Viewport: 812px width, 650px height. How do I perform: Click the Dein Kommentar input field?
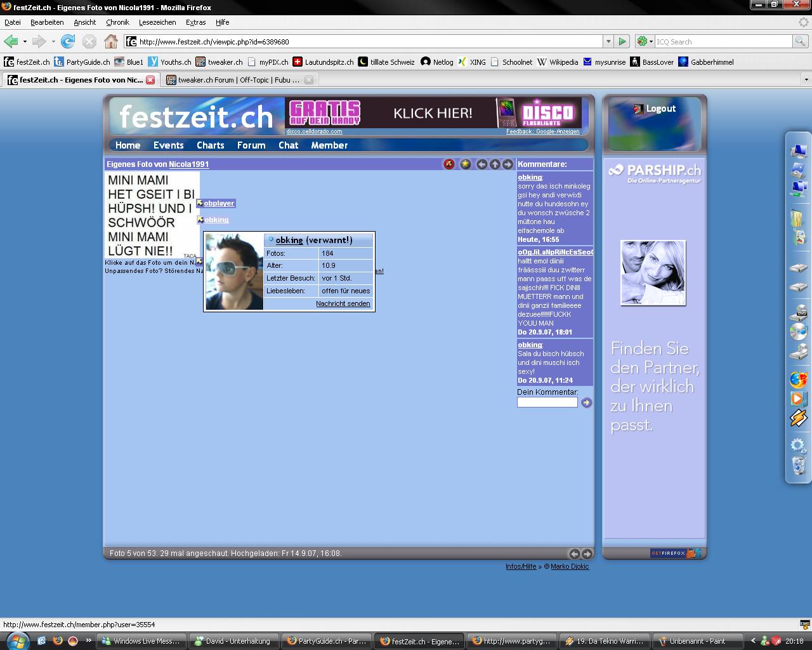[x=547, y=402]
